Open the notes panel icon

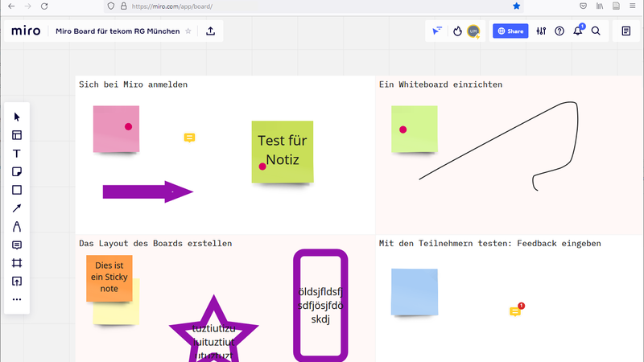tap(626, 31)
